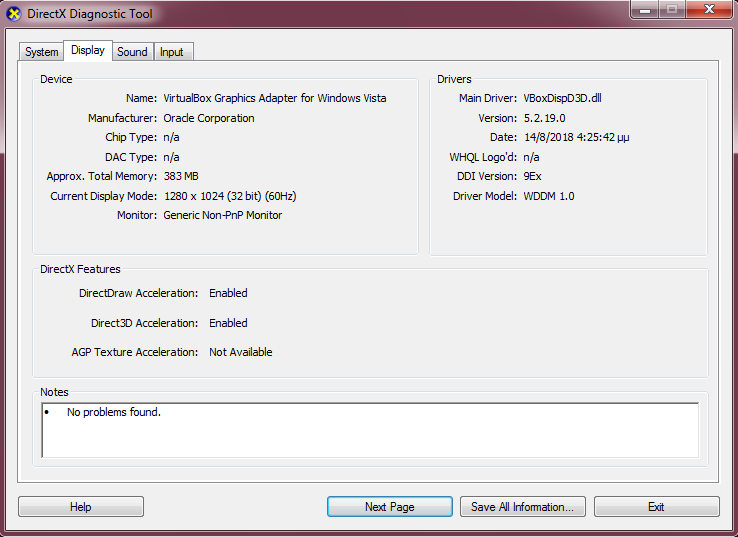Click the DDI Version value '9Ex'
Screen dimensions: 738x537
(x=532, y=176)
